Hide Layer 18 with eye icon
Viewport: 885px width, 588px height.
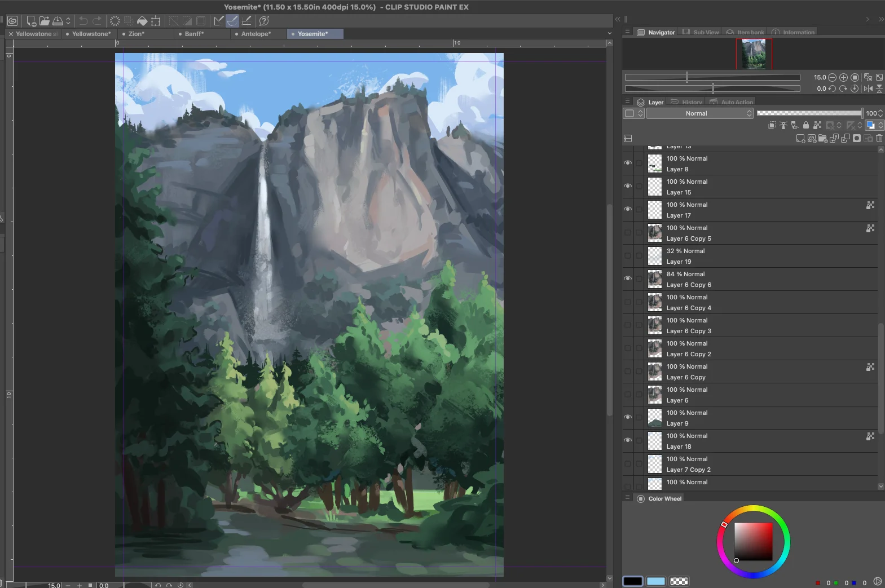[x=628, y=440]
